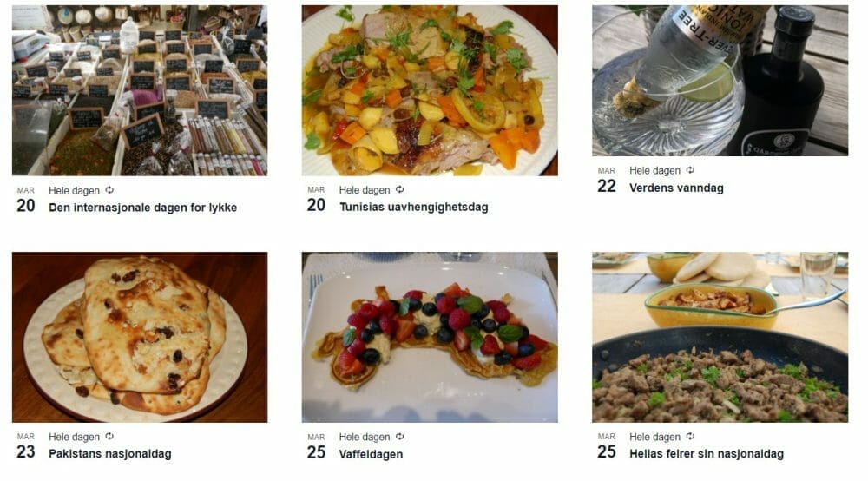Click recurring icon above Vaffeldagen

[x=399, y=436]
